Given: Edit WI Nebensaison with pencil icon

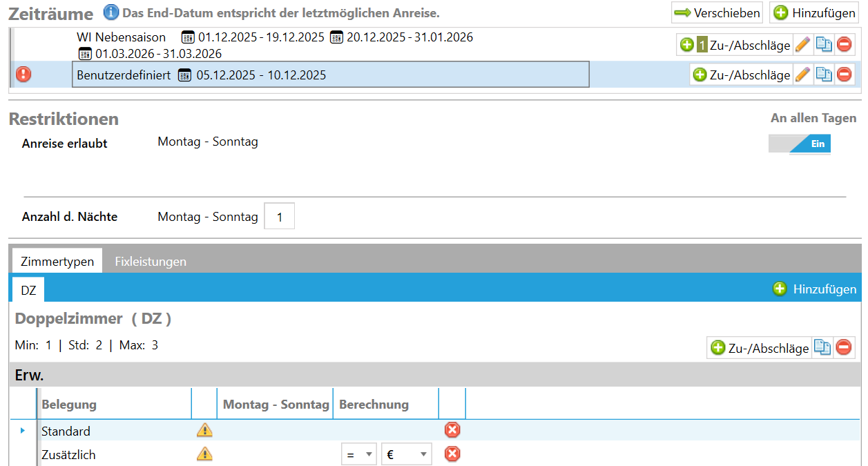Looking at the screenshot, I should click(x=802, y=45).
